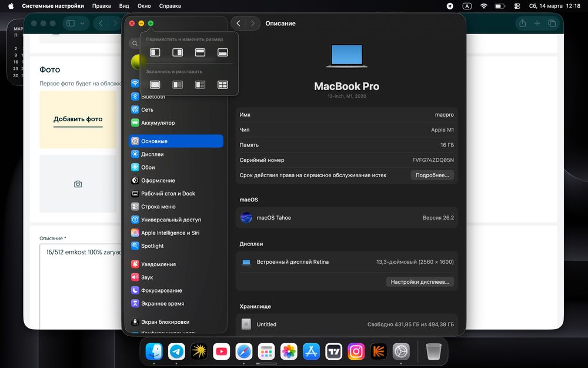Toggle the keyboard input source indicator
The width and height of the screenshot is (588, 368).
click(x=467, y=6)
